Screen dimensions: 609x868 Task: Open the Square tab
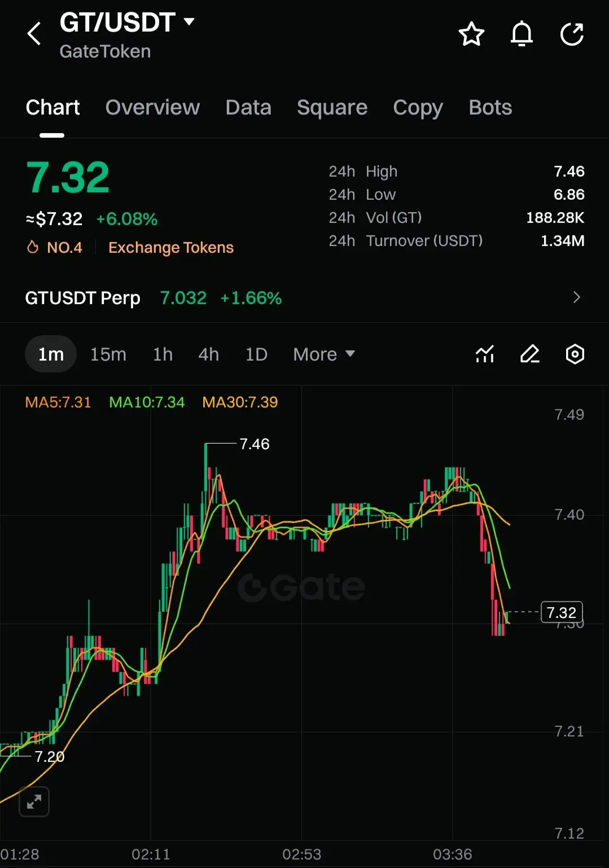332,107
